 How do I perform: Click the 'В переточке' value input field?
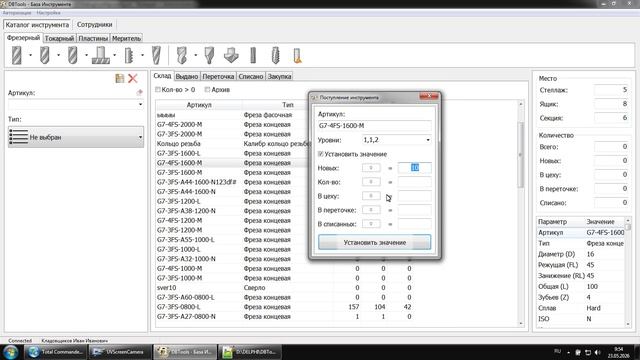(414, 210)
